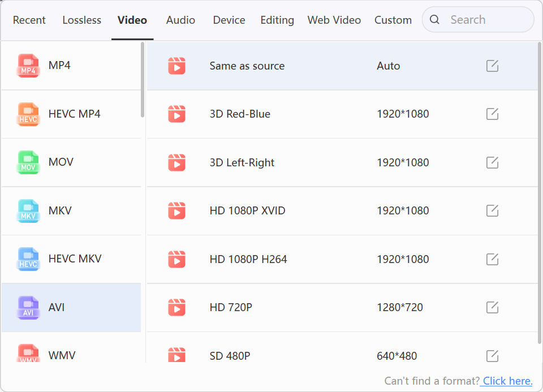
Task: Open the Device tab
Action: [229, 20]
